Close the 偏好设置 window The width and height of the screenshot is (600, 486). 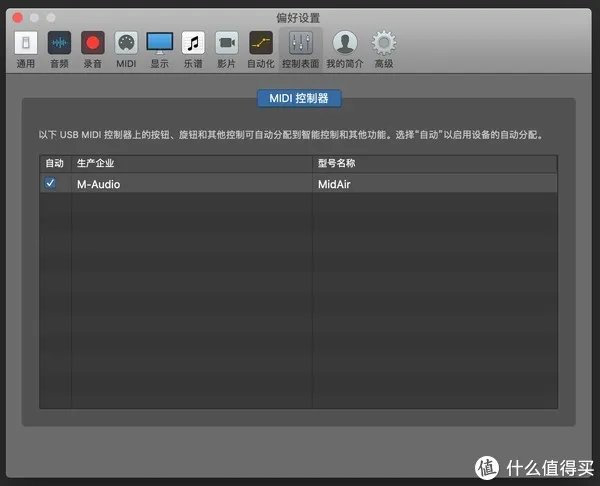pyautogui.click(x=18, y=18)
